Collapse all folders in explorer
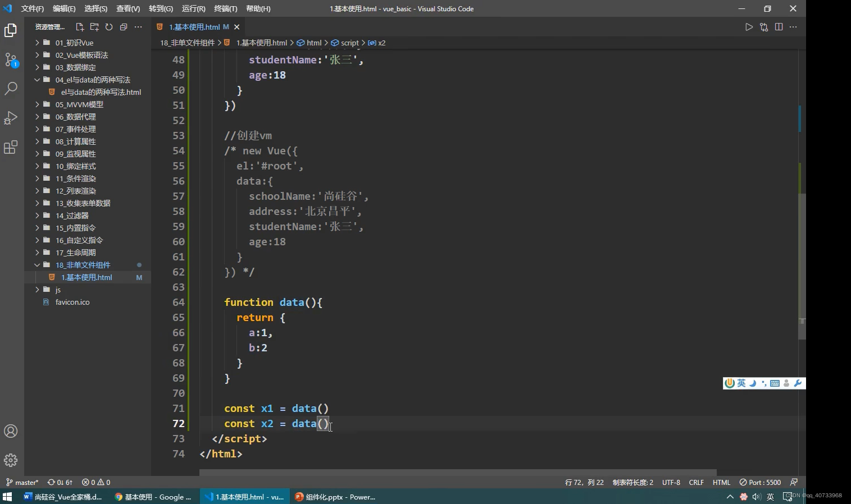851x504 pixels. [124, 27]
